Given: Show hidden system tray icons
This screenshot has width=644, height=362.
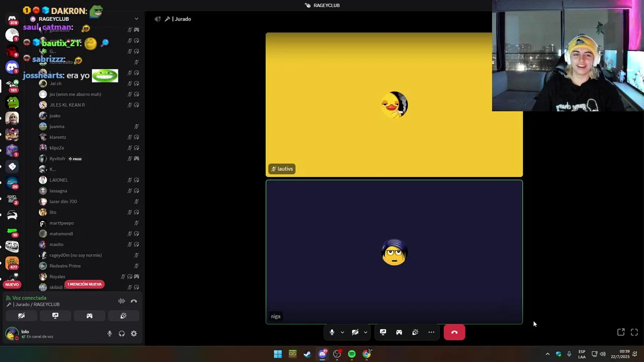Looking at the screenshot, I should 547,354.
